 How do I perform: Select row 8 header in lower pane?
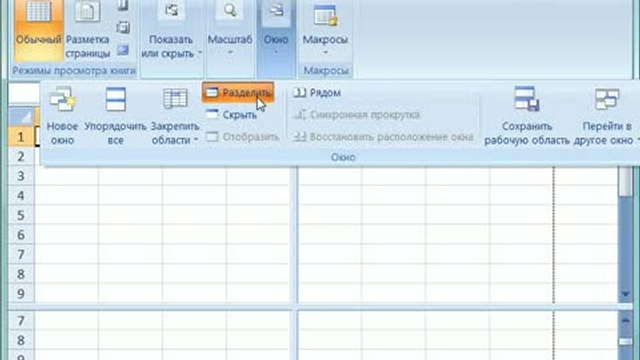[21, 340]
